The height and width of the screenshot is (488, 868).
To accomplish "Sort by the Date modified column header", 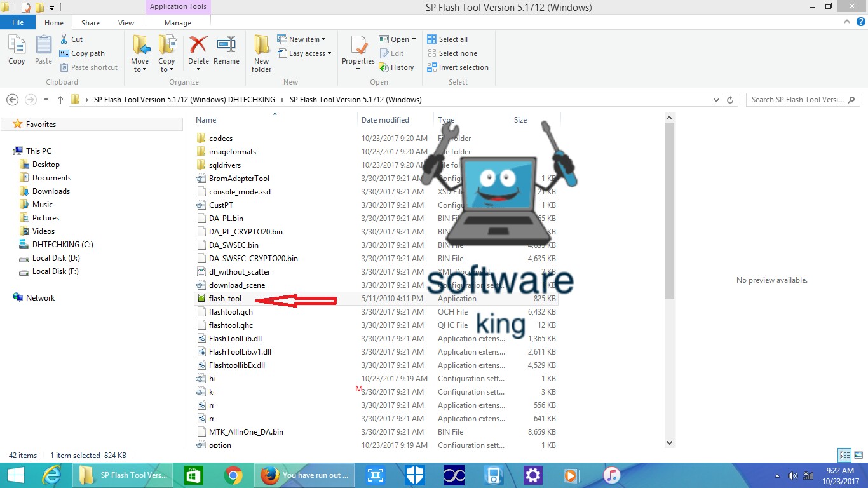I will click(x=385, y=120).
